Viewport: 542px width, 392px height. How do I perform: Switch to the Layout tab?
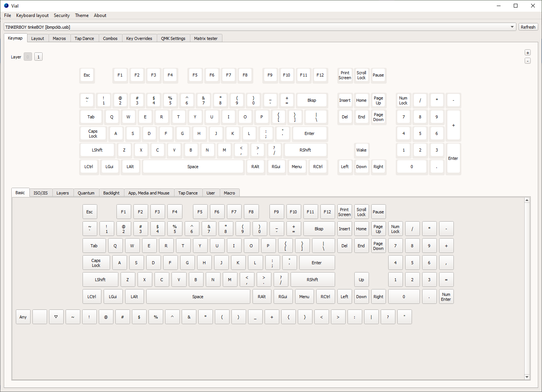click(38, 38)
